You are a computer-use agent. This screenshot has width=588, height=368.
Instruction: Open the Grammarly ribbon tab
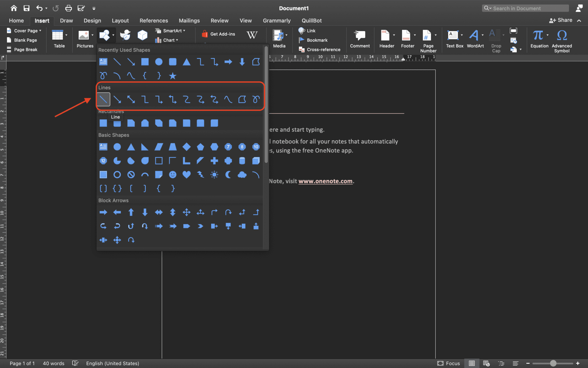point(276,20)
